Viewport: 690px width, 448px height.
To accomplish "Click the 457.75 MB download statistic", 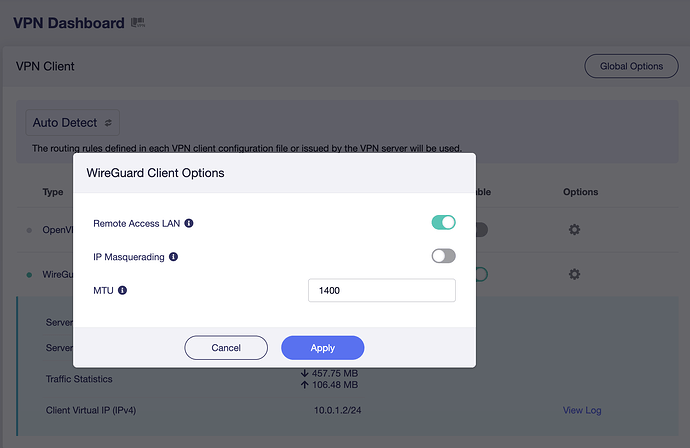I will [x=330, y=373].
